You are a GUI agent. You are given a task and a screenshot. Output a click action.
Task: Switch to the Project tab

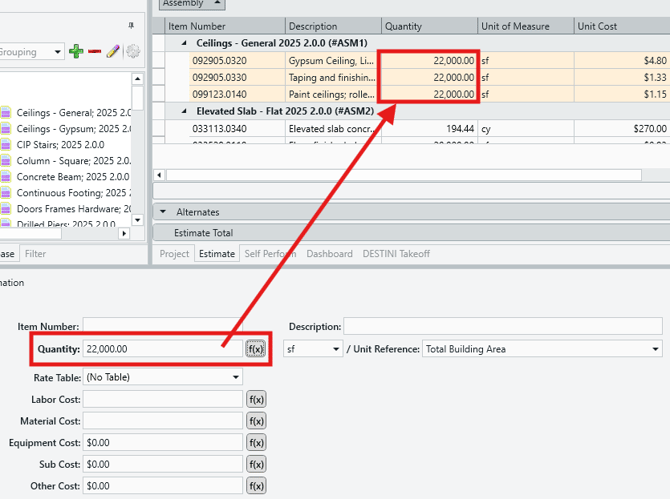(x=174, y=254)
